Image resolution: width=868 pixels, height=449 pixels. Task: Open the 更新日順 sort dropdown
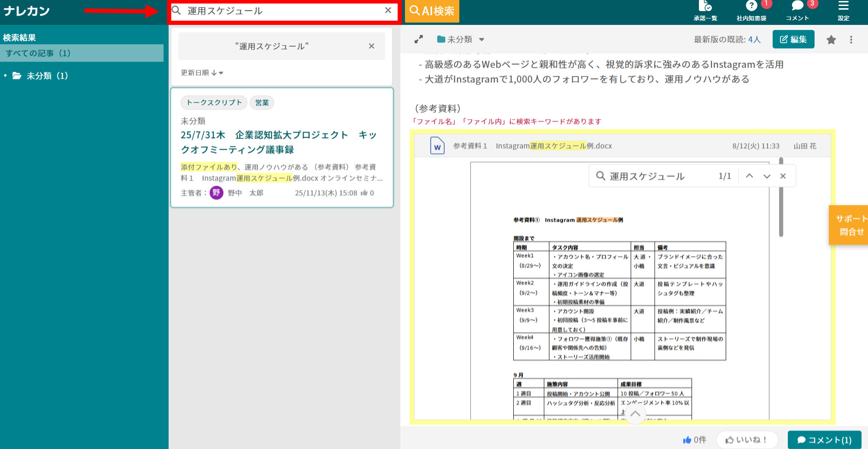tap(202, 73)
